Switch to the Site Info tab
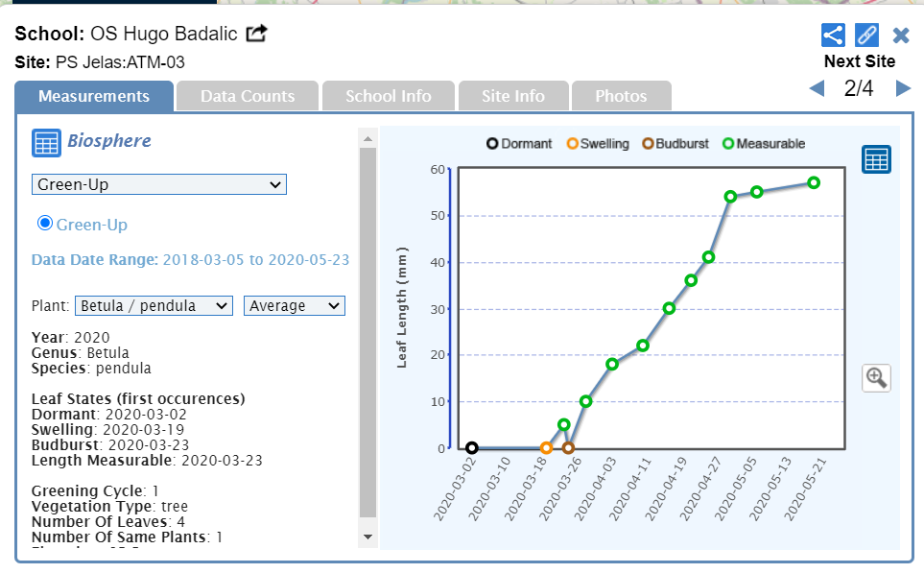The height and width of the screenshot is (573, 924). [514, 96]
